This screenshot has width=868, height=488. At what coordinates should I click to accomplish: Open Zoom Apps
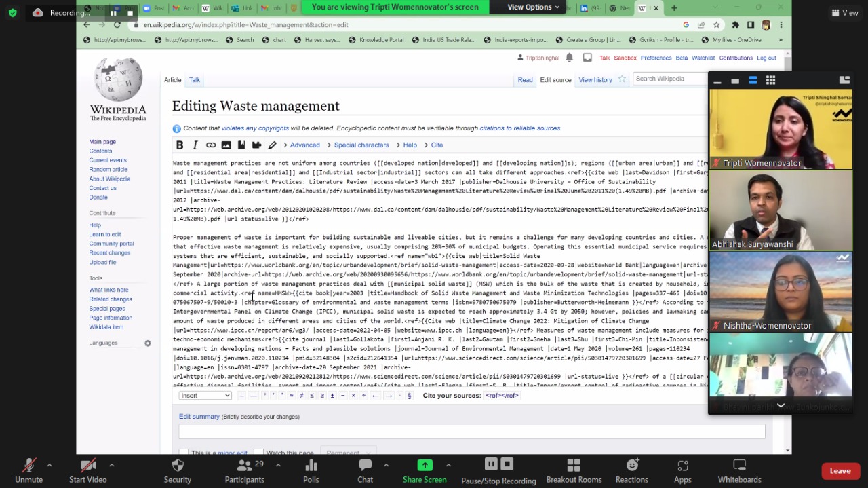[x=683, y=471]
